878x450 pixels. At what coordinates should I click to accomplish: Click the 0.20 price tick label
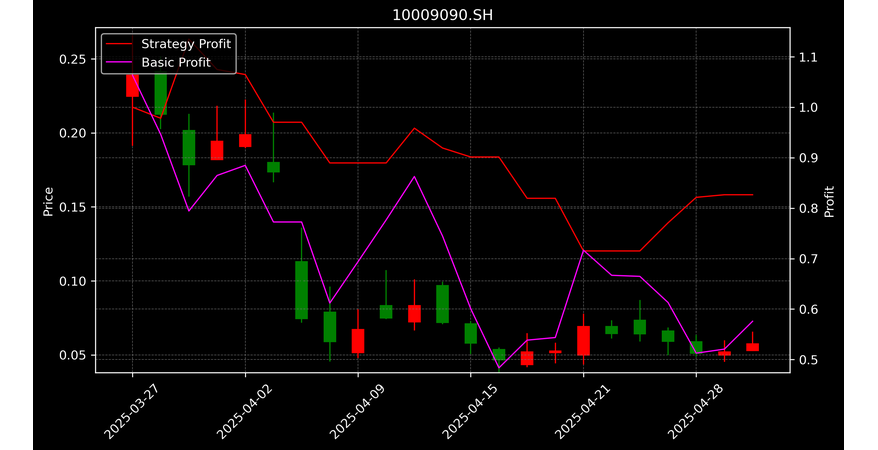click(73, 133)
